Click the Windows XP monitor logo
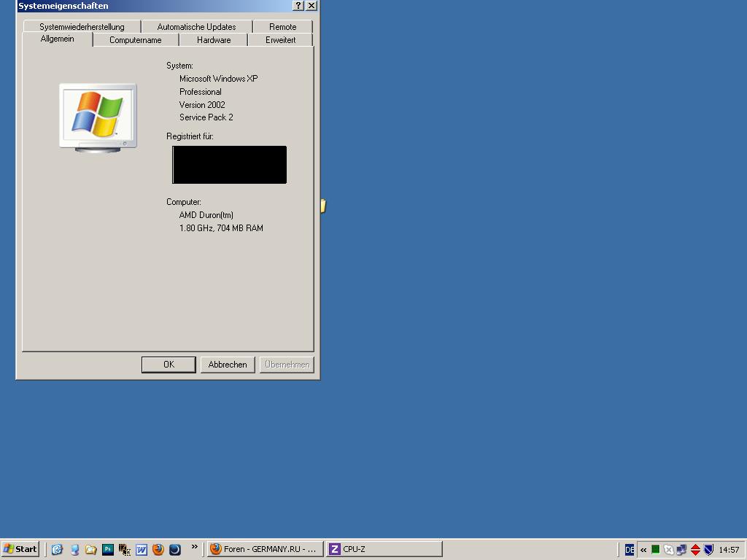Screen dimensions: 747x560 98,118
